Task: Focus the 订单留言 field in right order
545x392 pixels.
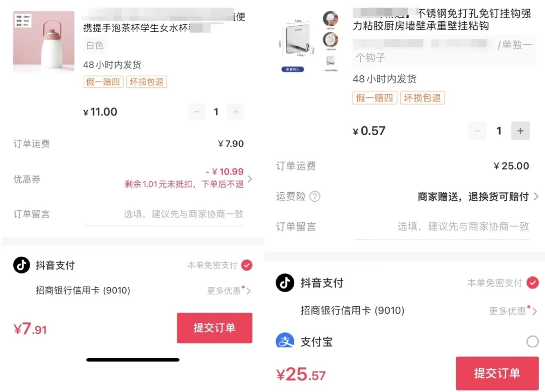Action: pyautogui.click(x=442, y=227)
